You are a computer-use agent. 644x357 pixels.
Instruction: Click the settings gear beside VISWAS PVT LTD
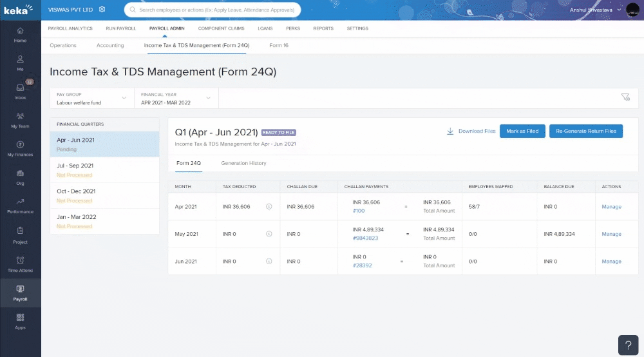tap(102, 10)
